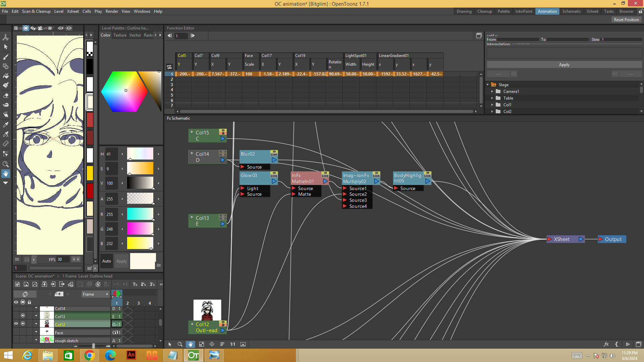The width and height of the screenshot is (644, 362).
Task: Select the Style Picker eyedropper tool
Action: (x=6, y=125)
